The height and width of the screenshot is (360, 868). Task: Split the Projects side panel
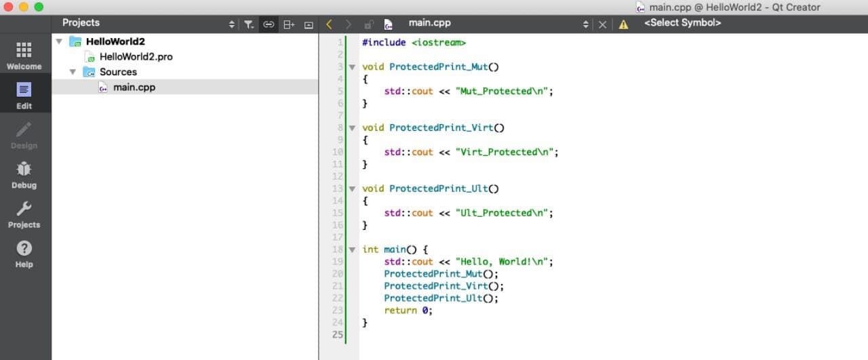pyautogui.click(x=289, y=24)
